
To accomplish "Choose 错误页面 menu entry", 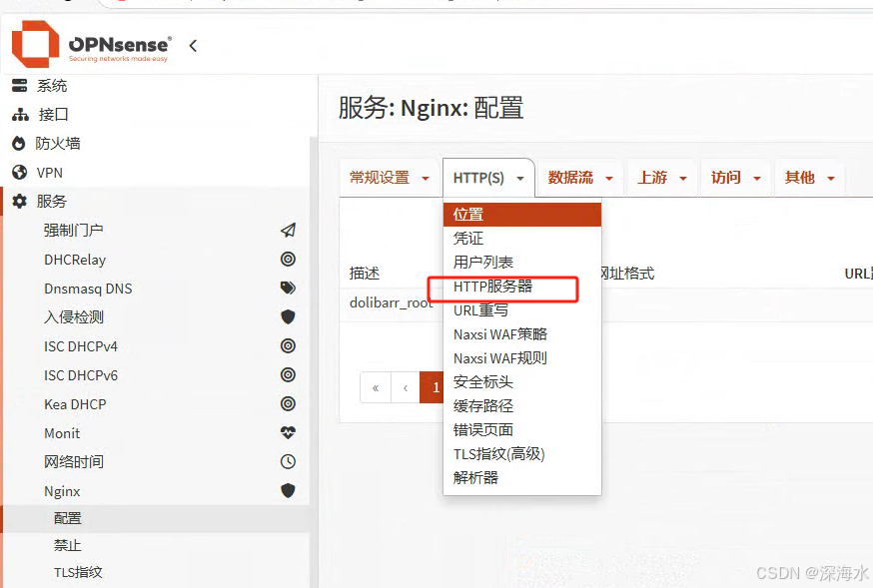I will point(522,430).
